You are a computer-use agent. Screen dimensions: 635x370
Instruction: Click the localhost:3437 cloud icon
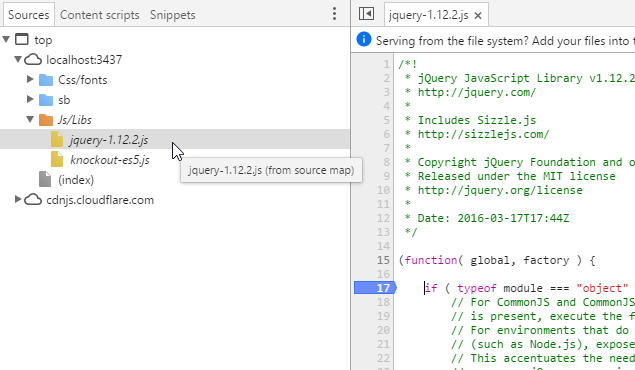coord(33,60)
